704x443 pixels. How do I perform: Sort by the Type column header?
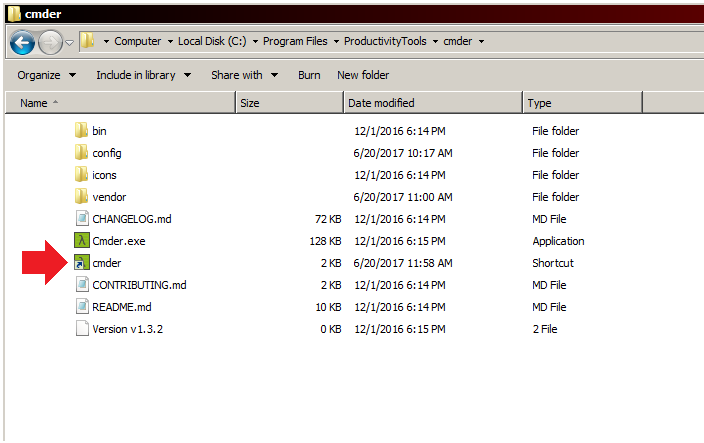click(x=583, y=103)
